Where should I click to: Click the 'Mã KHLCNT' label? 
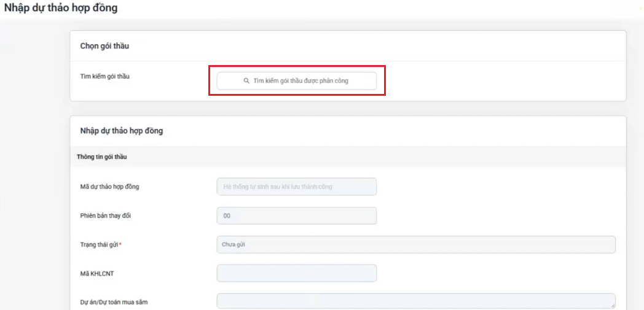pyautogui.click(x=97, y=274)
